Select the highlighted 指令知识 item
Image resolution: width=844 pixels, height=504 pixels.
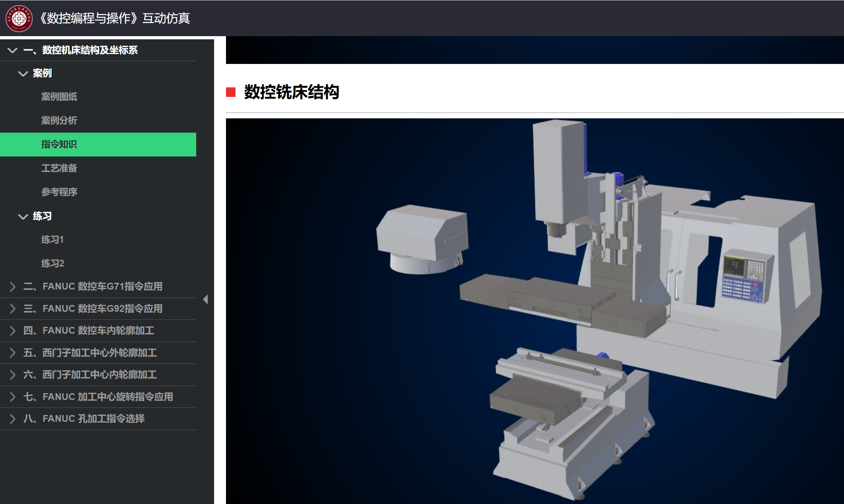(59, 145)
